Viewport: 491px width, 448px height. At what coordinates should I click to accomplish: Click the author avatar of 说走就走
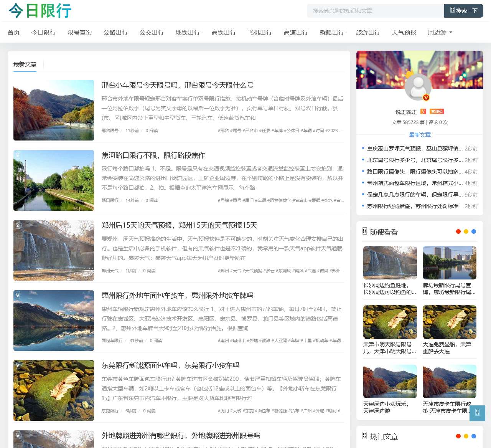click(x=418, y=87)
